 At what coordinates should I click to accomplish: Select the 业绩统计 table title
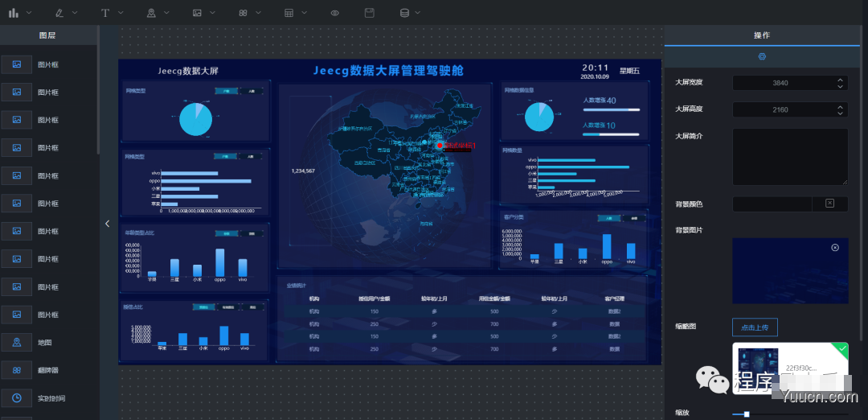tap(296, 286)
